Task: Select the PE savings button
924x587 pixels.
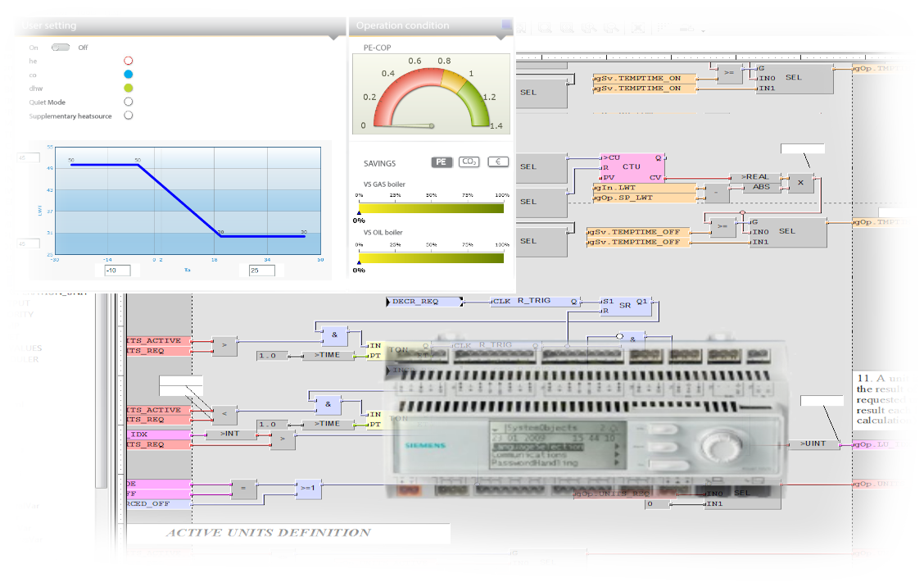Action: pos(442,162)
